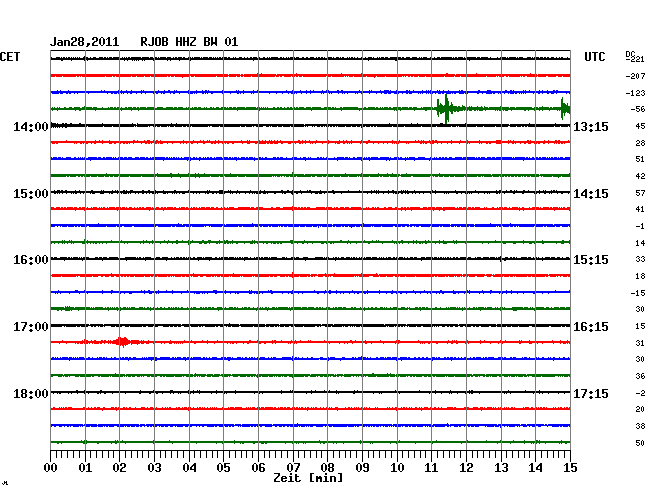Viewport: 650px width, 494px height.
Task: Click the DC offset value 45
Action: pyautogui.click(x=640, y=126)
